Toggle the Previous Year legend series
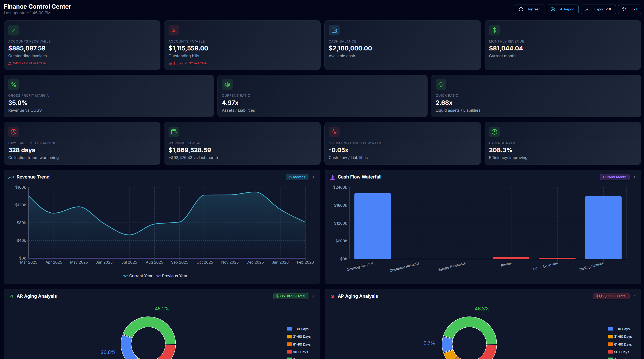This screenshot has height=359, width=644. pos(172,276)
